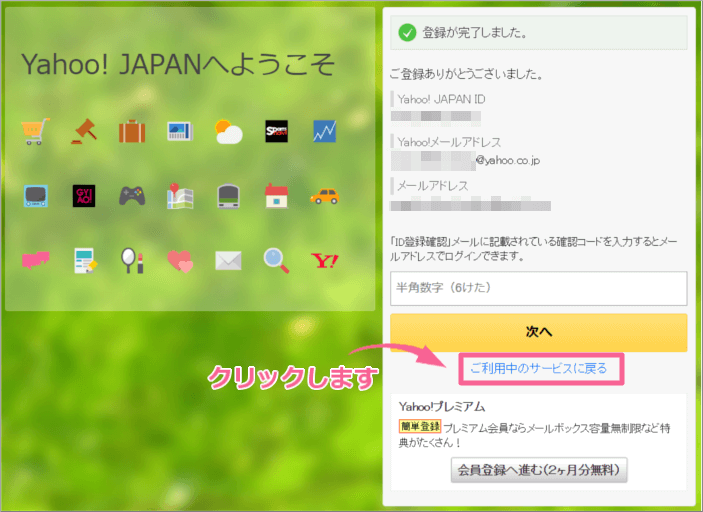Image resolution: width=703 pixels, height=512 pixels.
Task: Open the pink chat bubbles icon
Action: (35, 260)
